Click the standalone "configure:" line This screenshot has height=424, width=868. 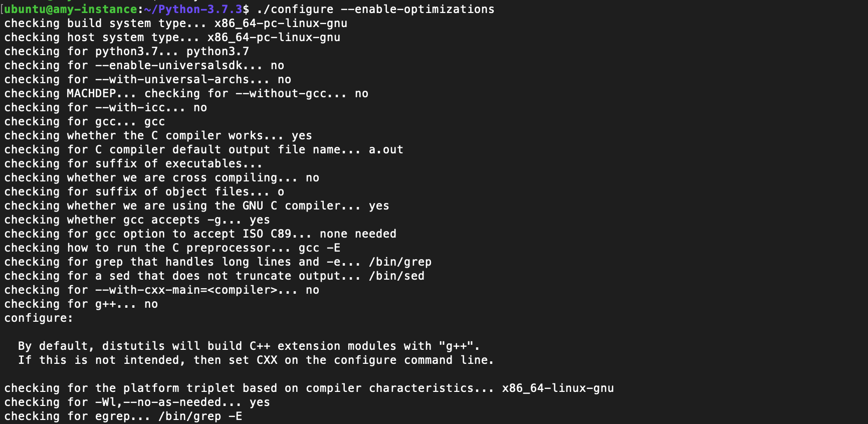coord(39,318)
